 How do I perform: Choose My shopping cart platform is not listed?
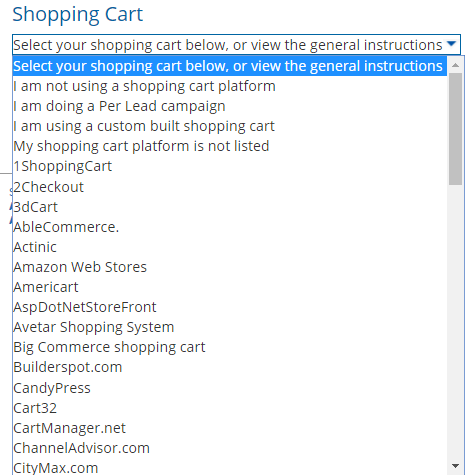230,146
